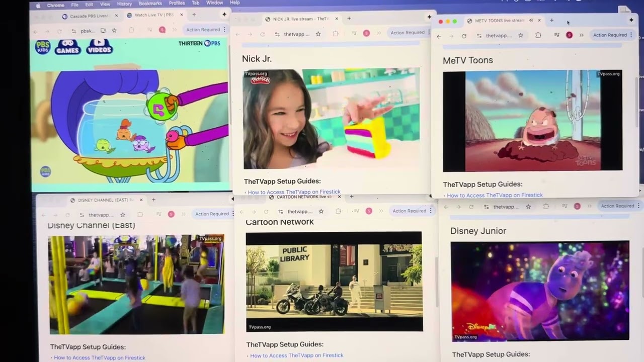Open the PBS Kids Games page

tap(68, 47)
